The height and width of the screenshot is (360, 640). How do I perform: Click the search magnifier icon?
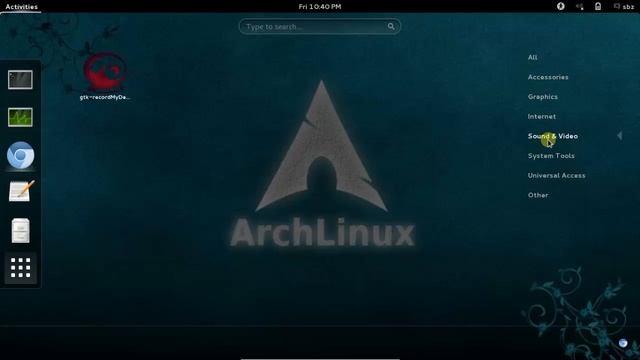click(391, 27)
